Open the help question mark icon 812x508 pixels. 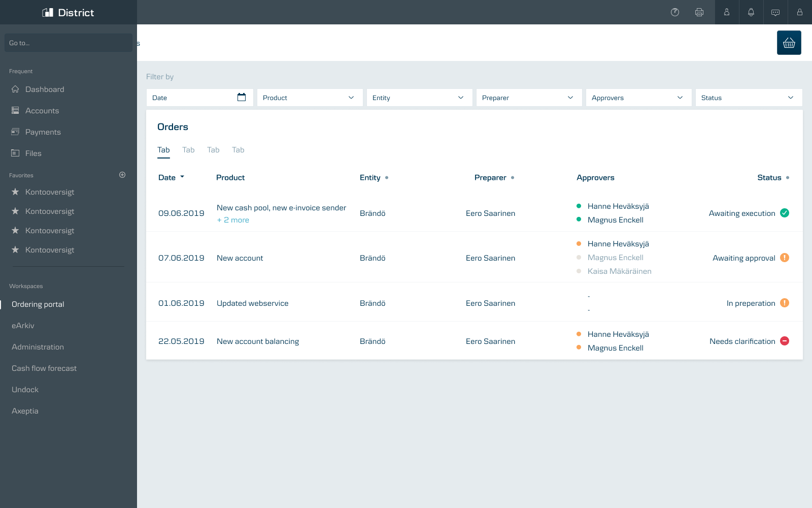tap(675, 12)
